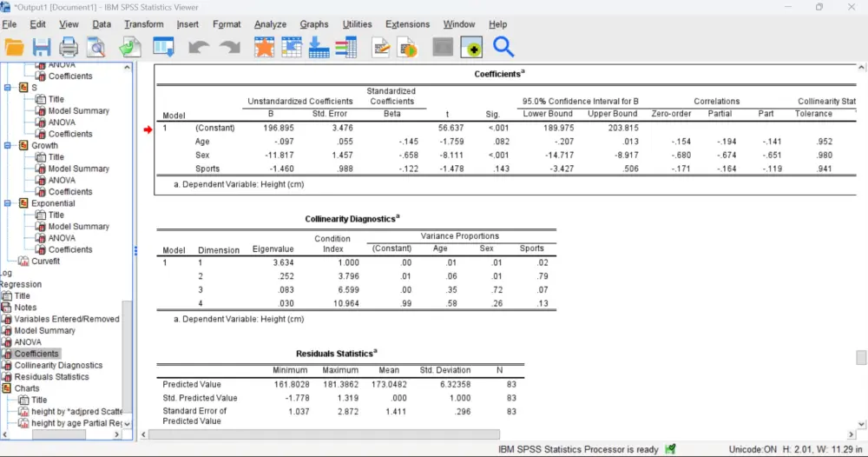Select Notes in the Regression outline

(25, 308)
